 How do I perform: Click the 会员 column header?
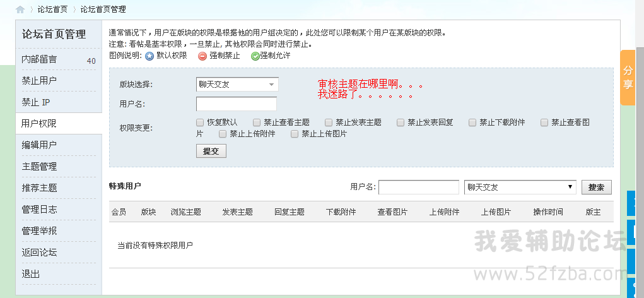119,212
